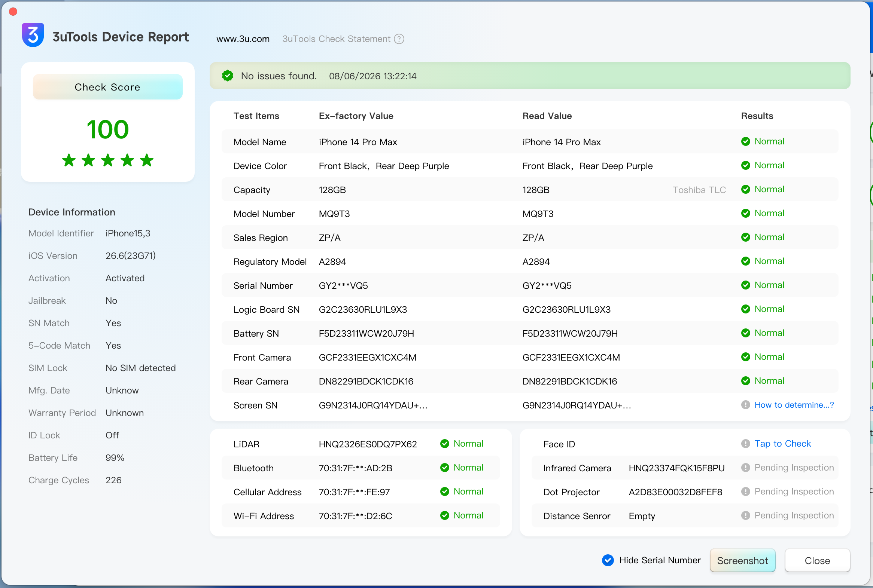Click the green shield icon in No issues banner
The image size is (873, 588).
coord(228,76)
